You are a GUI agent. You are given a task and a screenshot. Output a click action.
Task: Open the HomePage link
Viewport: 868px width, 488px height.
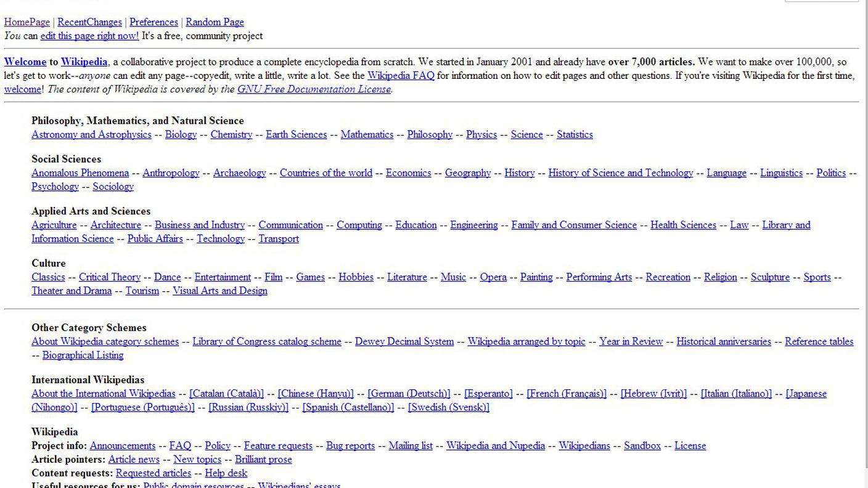[x=27, y=22]
